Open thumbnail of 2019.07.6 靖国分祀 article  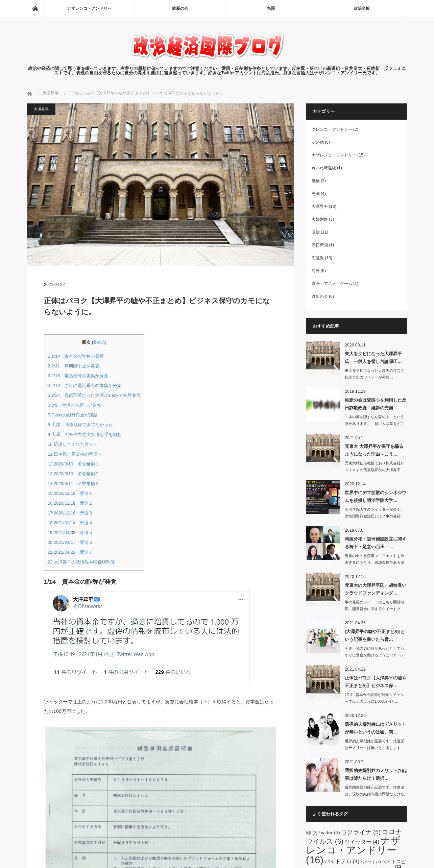(x=323, y=543)
